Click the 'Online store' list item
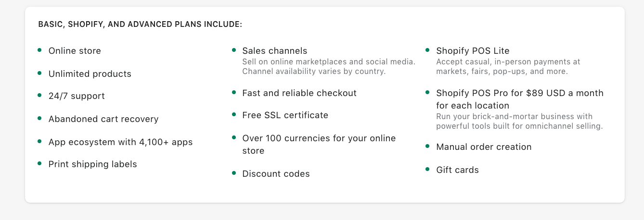644x220 pixels. tap(75, 51)
